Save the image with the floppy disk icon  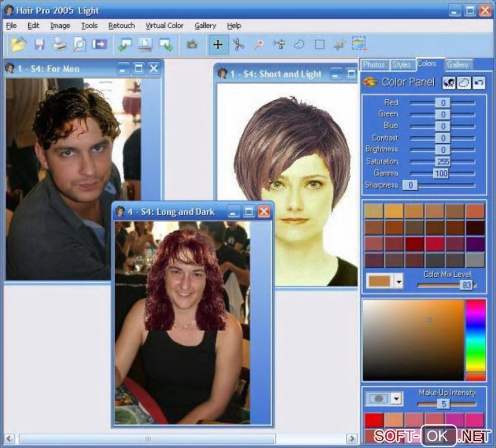click(x=39, y=44)
